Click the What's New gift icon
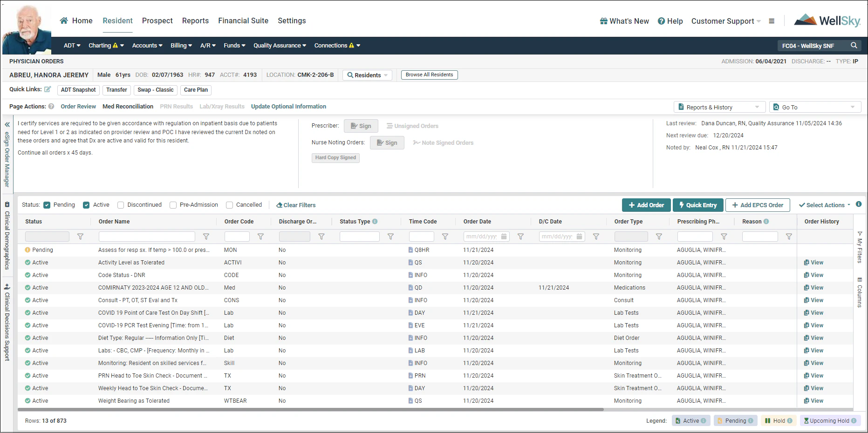This screenshot has height=433, width=868. point(603,21)
